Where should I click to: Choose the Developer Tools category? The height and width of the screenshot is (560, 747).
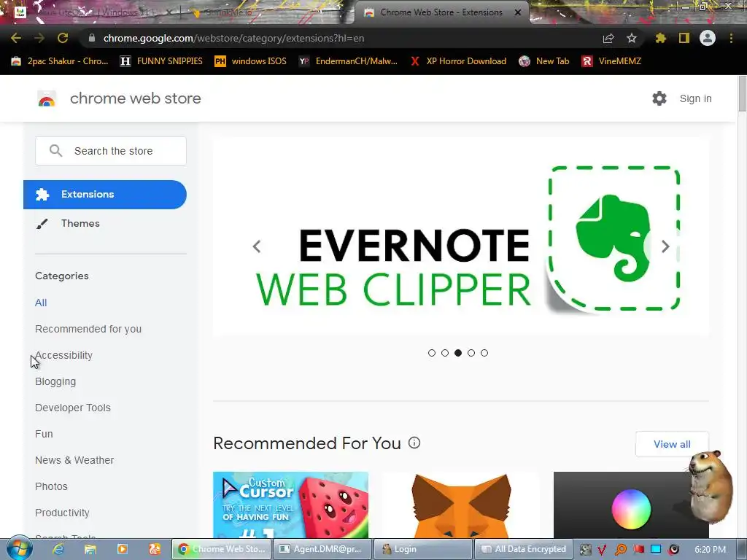pyautogui.click(x=73, y=408)
